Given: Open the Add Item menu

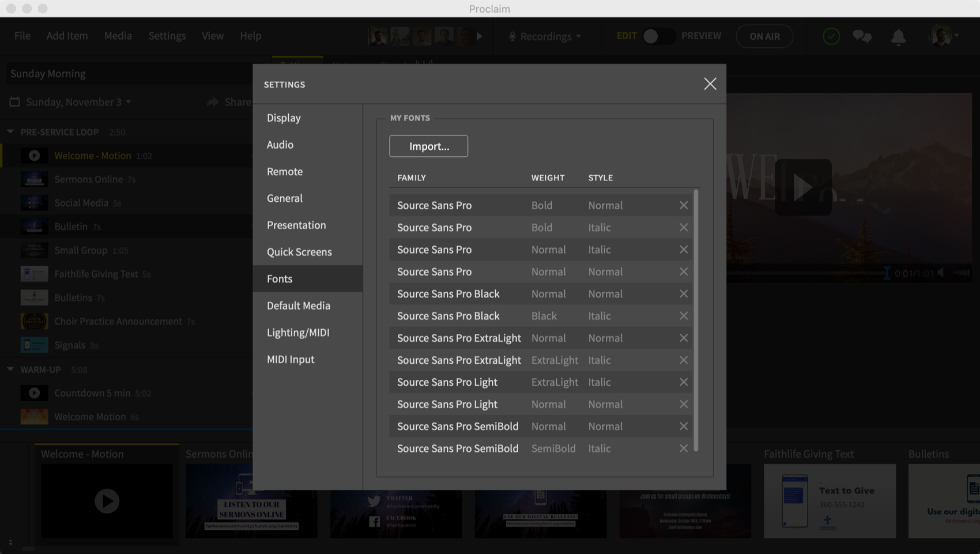Looking at the screenshot, I should tap(67, 36).
